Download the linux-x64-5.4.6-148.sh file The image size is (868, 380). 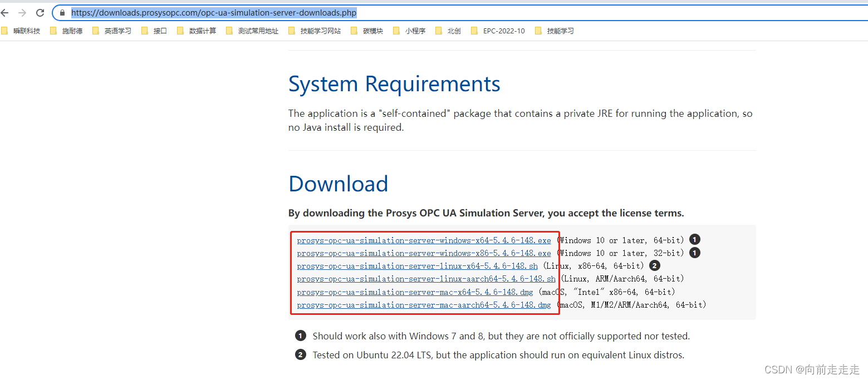[x=417, y=266]
